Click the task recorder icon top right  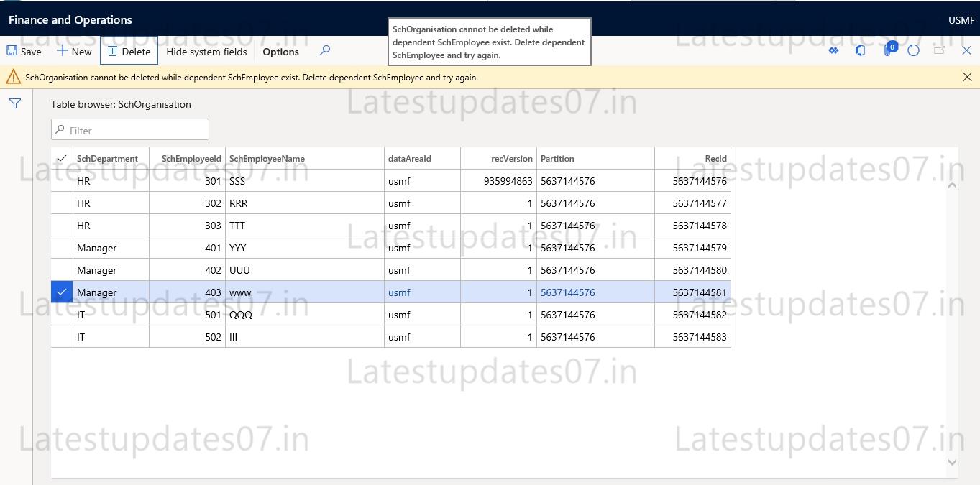[833, 50]
